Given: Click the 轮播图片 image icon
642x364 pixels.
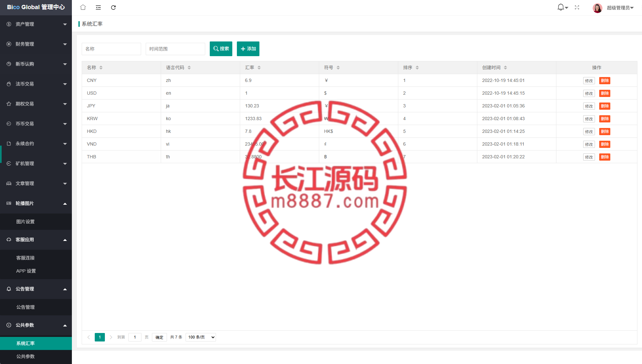Looking at the screenshot, I should (9, 203).
